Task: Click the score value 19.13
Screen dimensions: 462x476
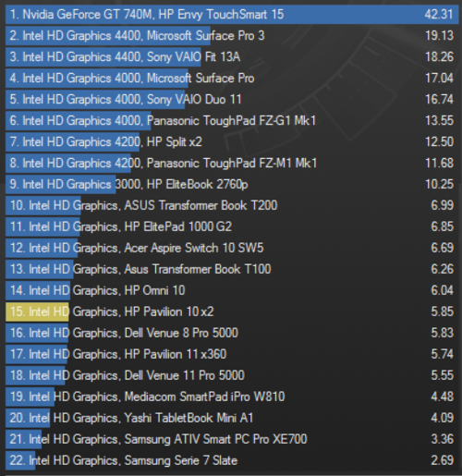Action: (x=439, y=35)
